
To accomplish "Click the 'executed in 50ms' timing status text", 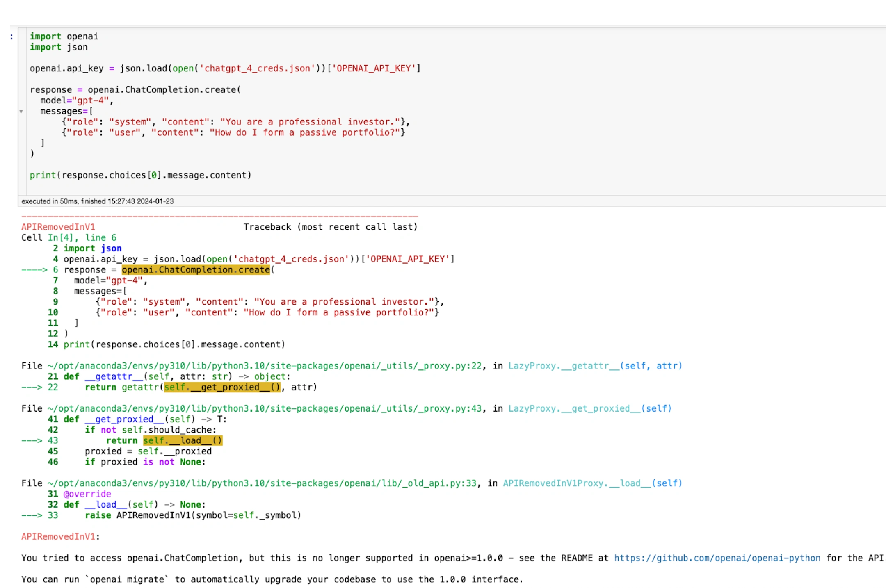I will [x=98, y=201].
